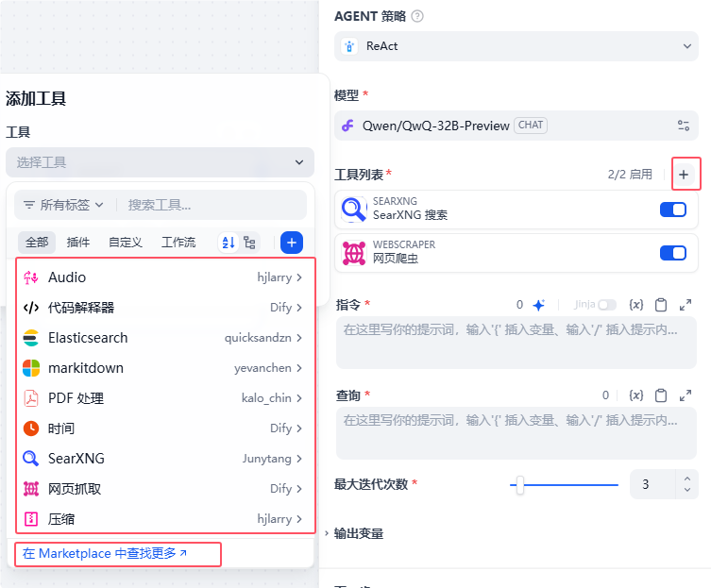Click the markitdown colorful icon

click(31, 368)
